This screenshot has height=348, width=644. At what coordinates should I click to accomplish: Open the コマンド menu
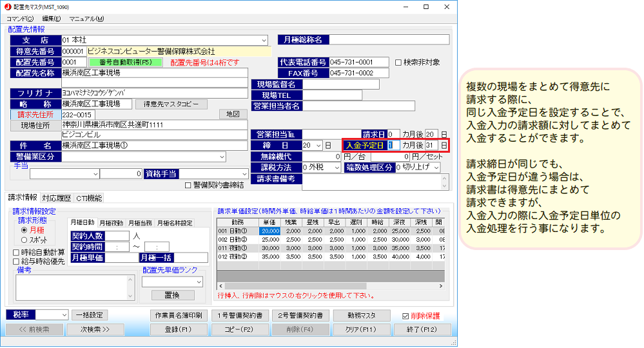tap(20, 19)
